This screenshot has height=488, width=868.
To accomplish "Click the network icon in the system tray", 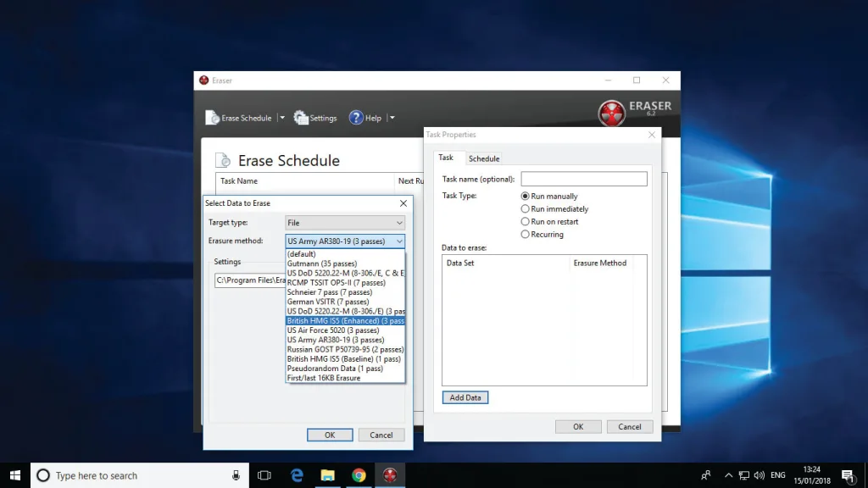I will coord(744,475).
